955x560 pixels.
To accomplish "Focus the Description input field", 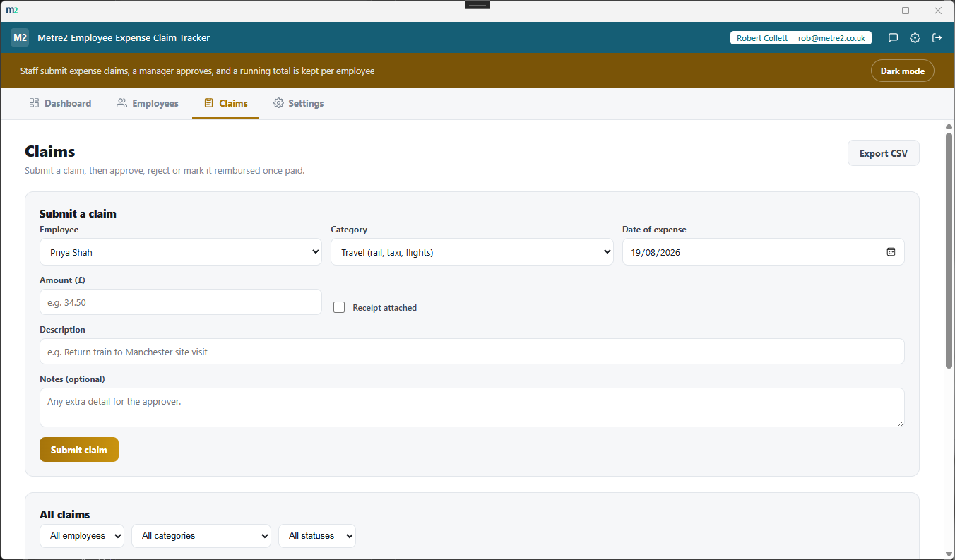I will pyautogui.click(x=472, y=352).
